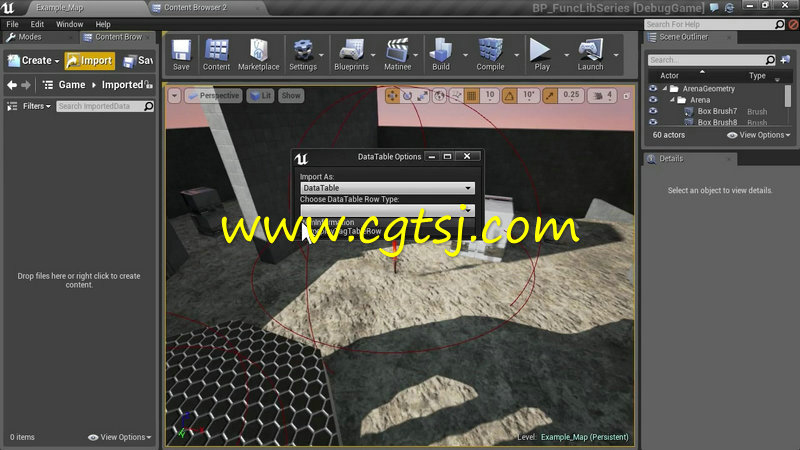Viewport: 800px width, 450px height.
Task: Toggle visibility of the Arena folder
Action: tap(653, 99)
